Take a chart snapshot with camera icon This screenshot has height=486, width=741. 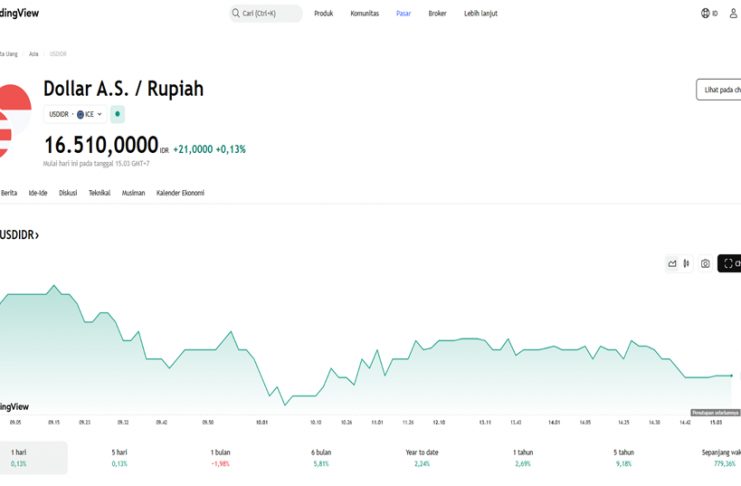click(705, 263)
